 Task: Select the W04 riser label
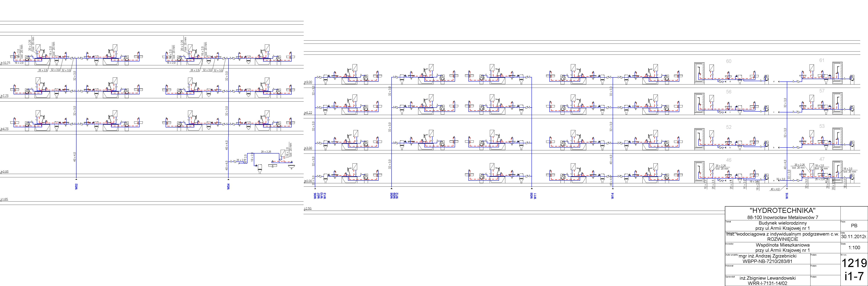229,186
